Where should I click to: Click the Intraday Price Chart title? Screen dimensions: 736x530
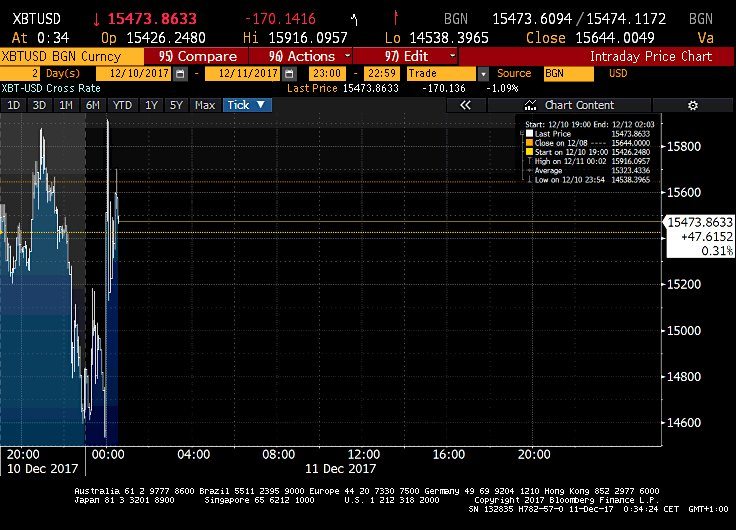[651, 56]
